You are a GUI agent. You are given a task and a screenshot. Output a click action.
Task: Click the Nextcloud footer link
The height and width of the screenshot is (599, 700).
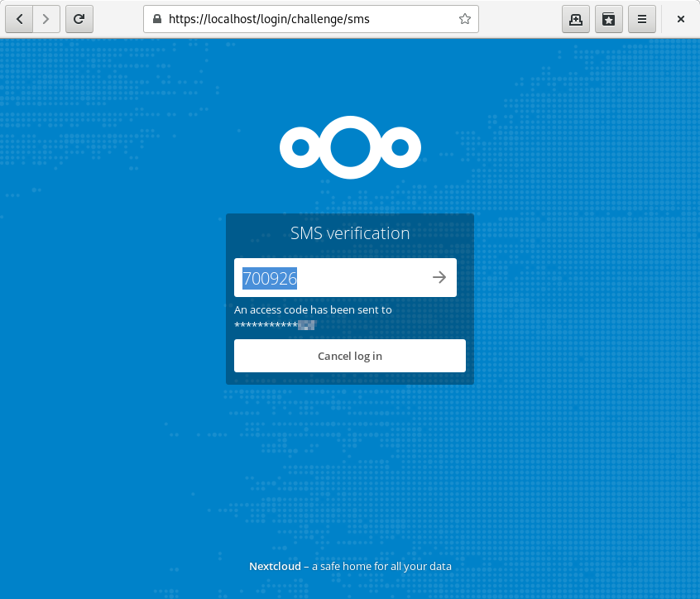[275, 567]
